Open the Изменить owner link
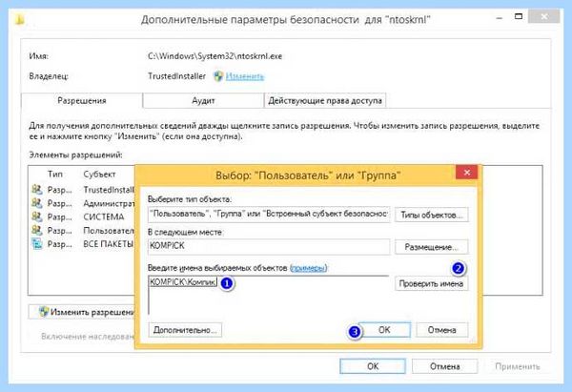The height and width of the screenshot is (392, 572). (244, 76)
